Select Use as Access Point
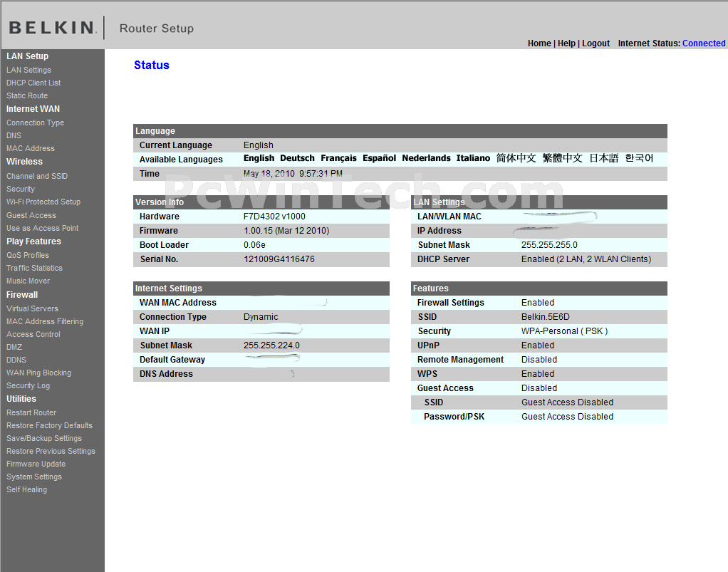This screenshot has height=572, width=728. 42,229
